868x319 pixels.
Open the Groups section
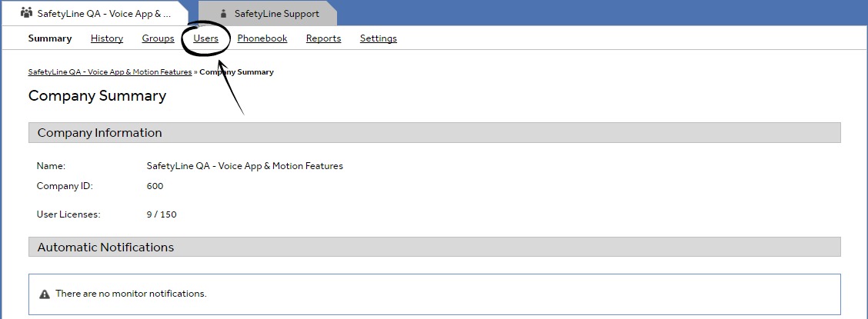(158, 38)
